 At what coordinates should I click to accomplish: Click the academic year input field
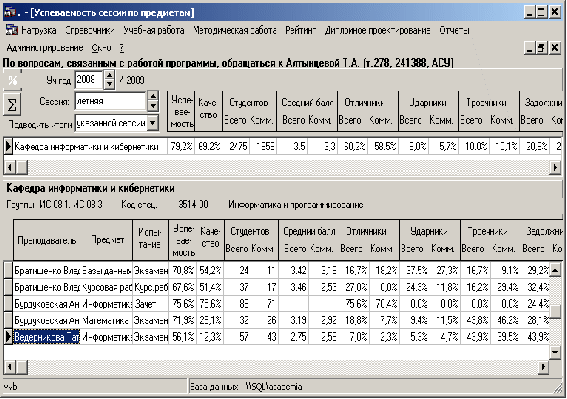click(x=89, y=80)
